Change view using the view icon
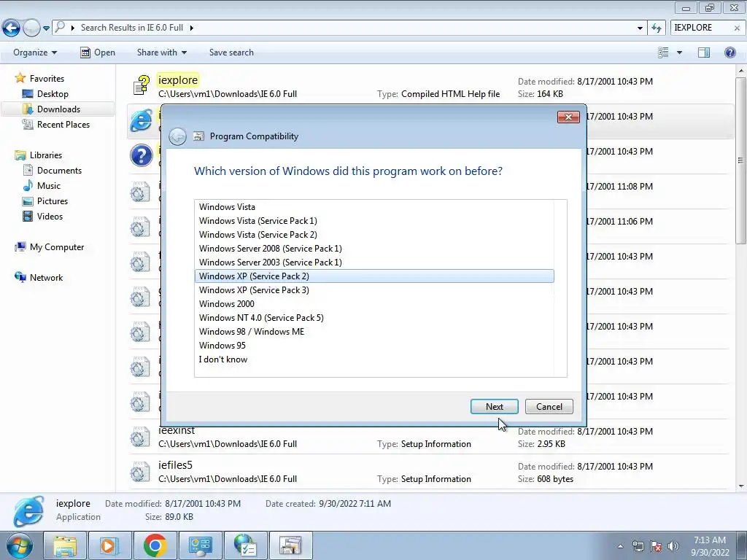 pos(663,52)
